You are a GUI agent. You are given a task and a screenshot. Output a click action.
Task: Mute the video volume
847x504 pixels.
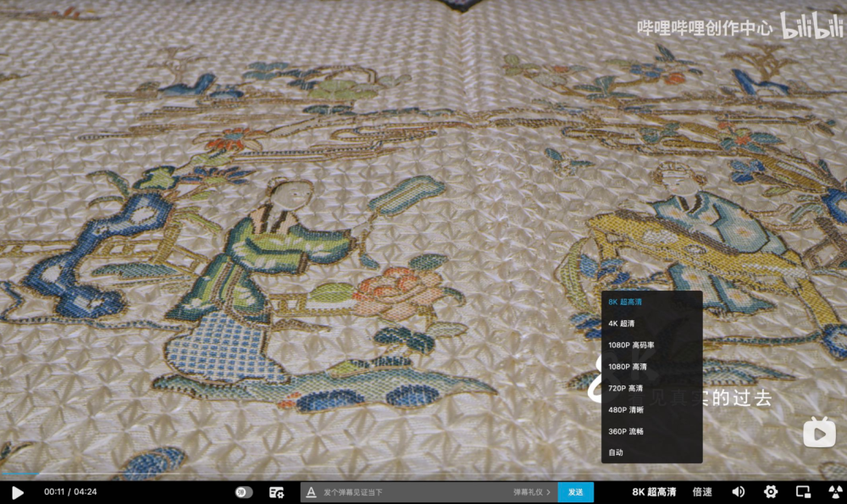tap(738, 492)
